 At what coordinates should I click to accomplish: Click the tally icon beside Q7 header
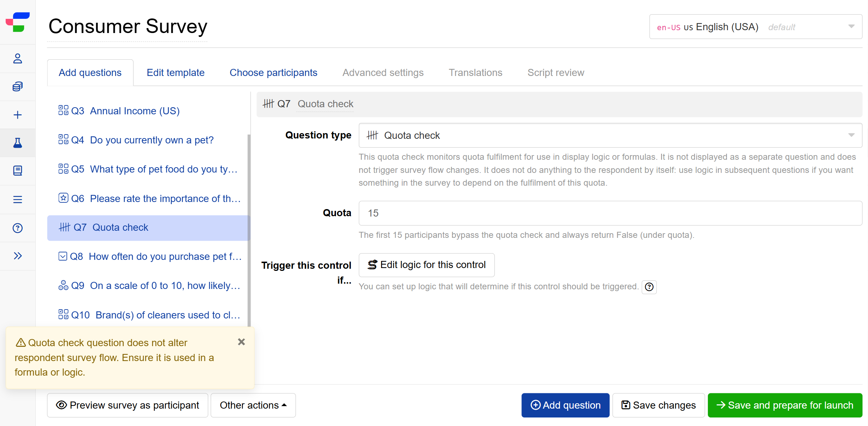point(269,104)
